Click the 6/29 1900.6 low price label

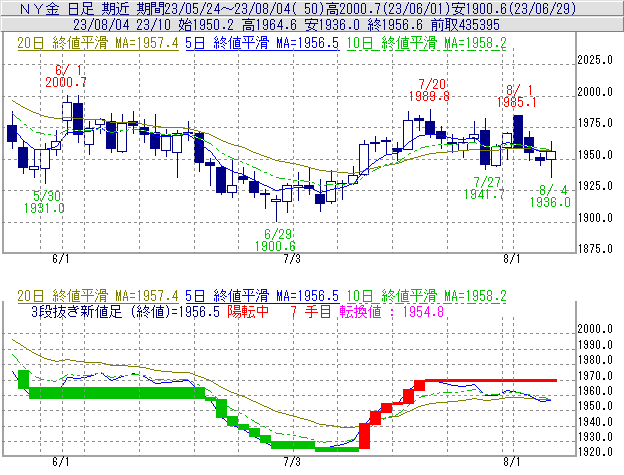(x=275, y=240)
